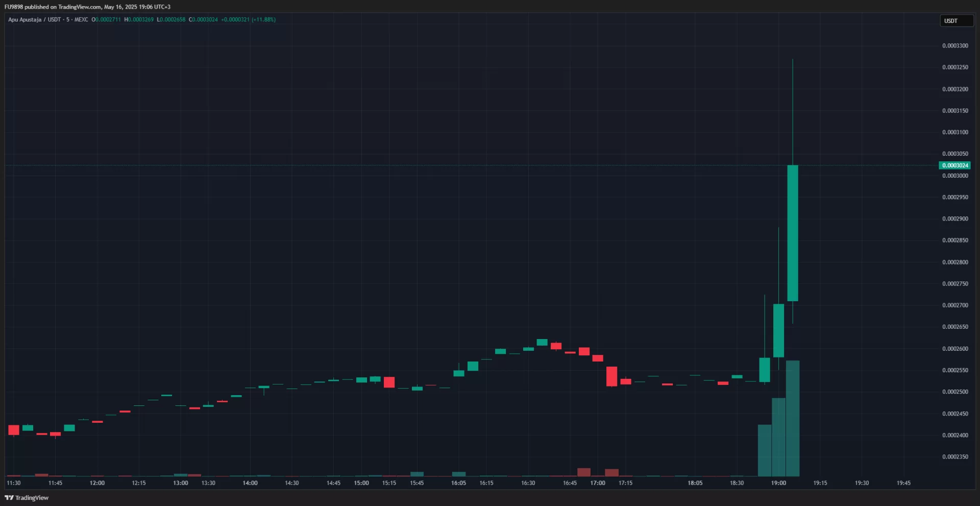Click the TradingView logo at bottom-left
The image size is (980, 506).
pos(27,498)
